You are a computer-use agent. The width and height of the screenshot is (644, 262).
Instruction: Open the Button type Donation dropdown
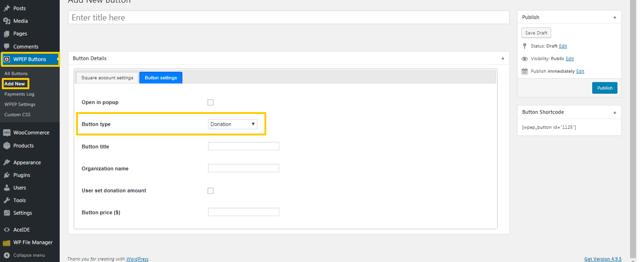pyautogui.click(x=232, y=124)
